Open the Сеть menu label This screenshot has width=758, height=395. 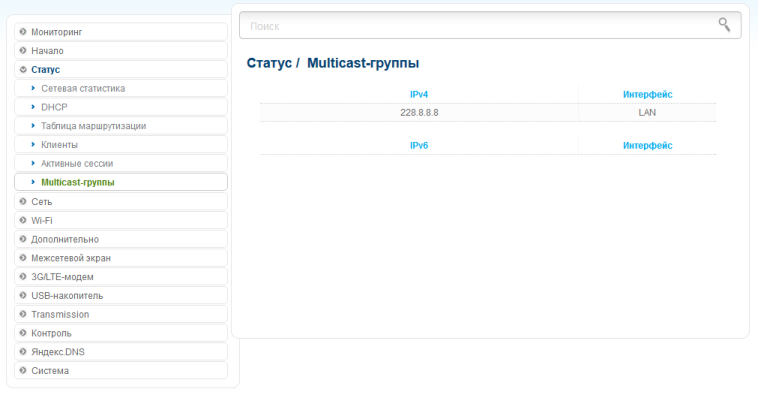(42, 202)
